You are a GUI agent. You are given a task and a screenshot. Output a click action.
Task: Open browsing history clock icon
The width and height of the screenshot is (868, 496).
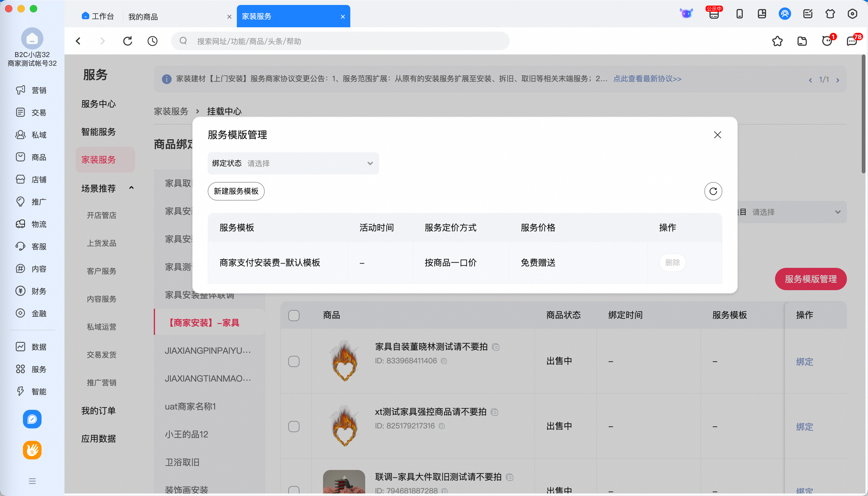(x=152, y=41)
